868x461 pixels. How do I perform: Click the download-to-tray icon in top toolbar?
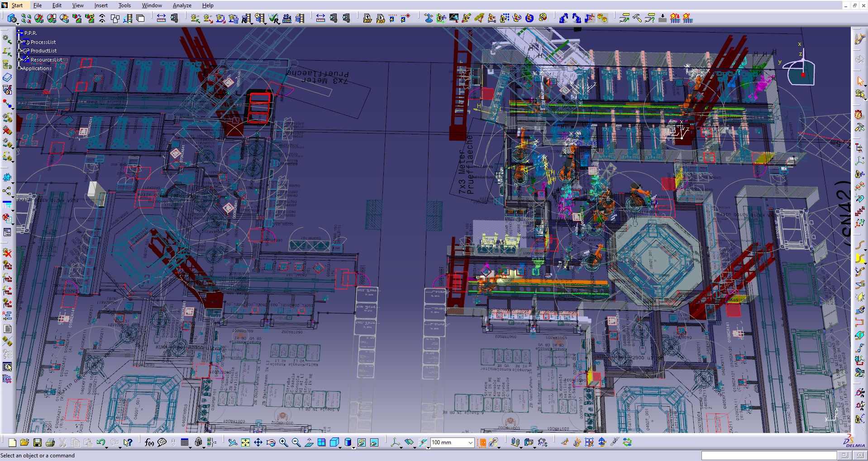click(x=663, y=18)
